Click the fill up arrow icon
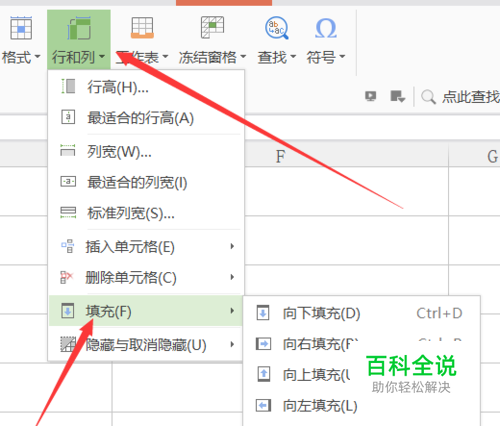Screen dimensions: 500x426 (264, 374)
